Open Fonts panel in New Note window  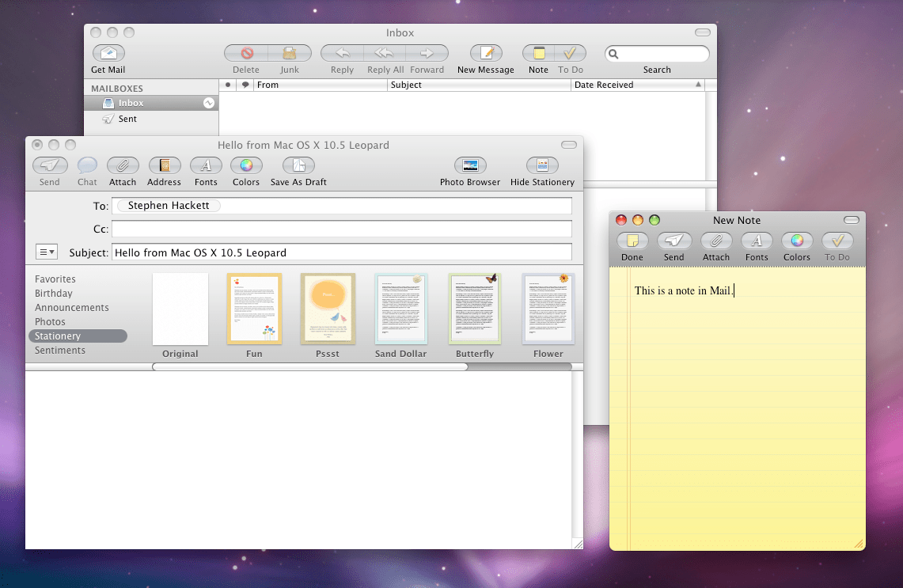[757, 241]
